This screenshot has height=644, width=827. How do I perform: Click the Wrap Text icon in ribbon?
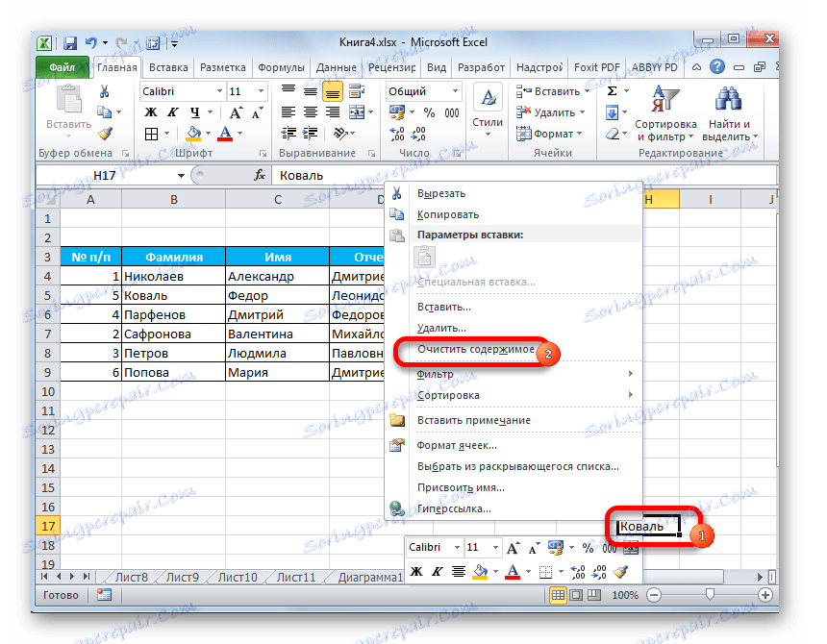point(357,91)
